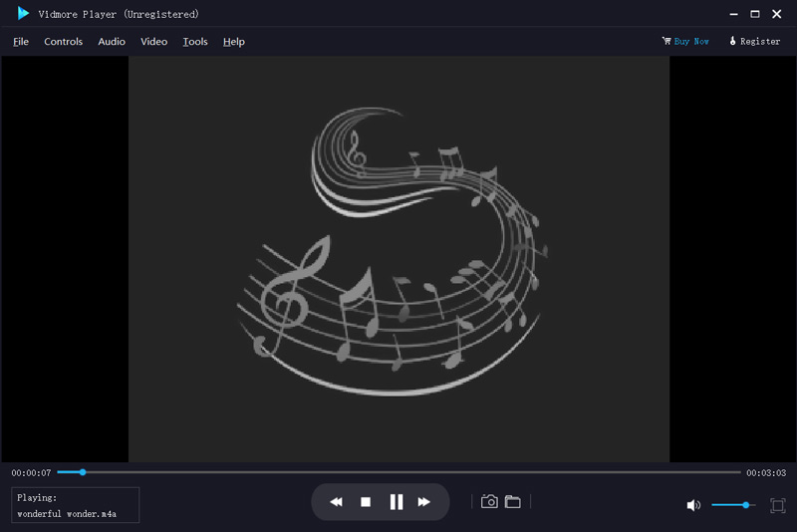
Task: Fast forward with the forward button
Action: point(424,502)
